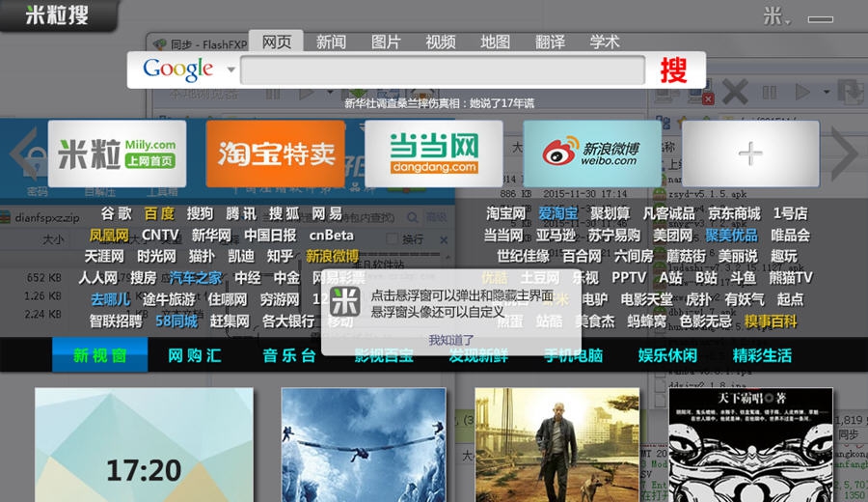The height and width of the screenshot is (502, 868).
Task: Click 我知道了 to dismiss the tip
Action: 451,340
